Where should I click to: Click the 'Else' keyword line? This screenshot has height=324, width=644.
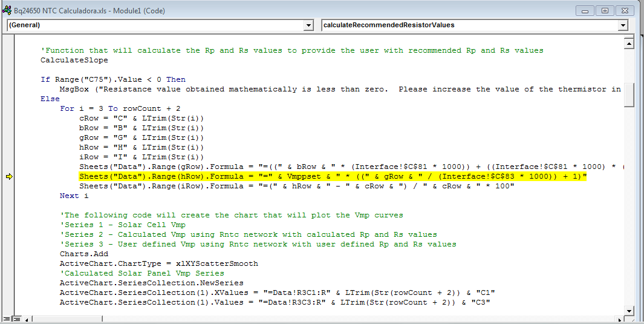click(50, 99)
